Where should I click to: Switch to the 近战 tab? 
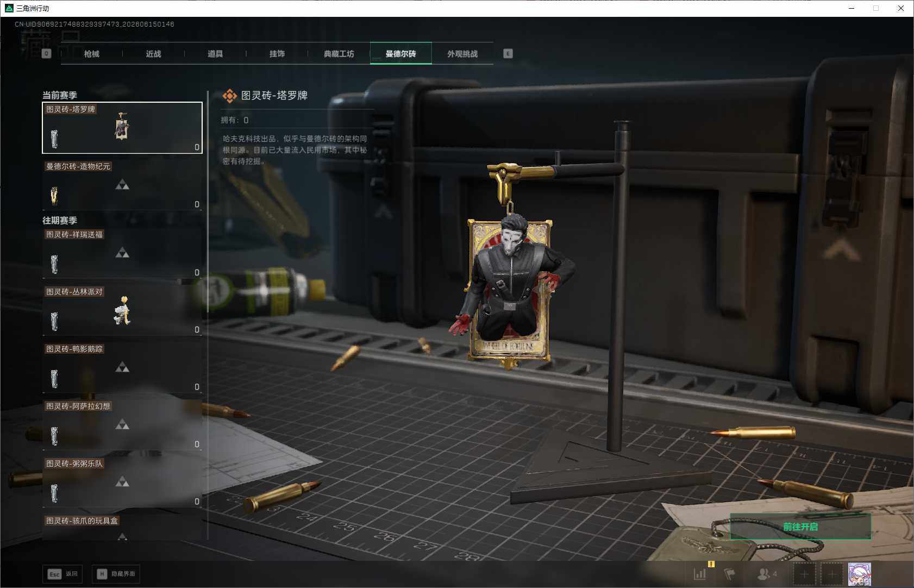(x=154, y=54)
